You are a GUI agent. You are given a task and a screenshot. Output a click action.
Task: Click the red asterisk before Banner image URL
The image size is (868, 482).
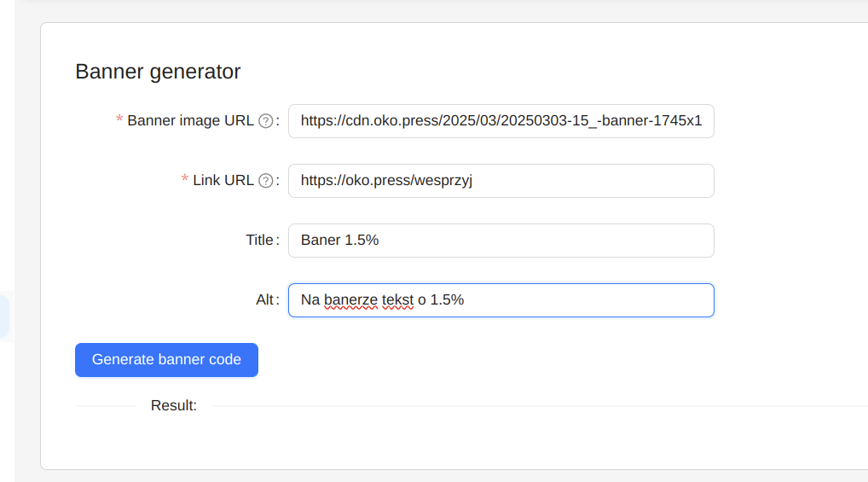119,121
